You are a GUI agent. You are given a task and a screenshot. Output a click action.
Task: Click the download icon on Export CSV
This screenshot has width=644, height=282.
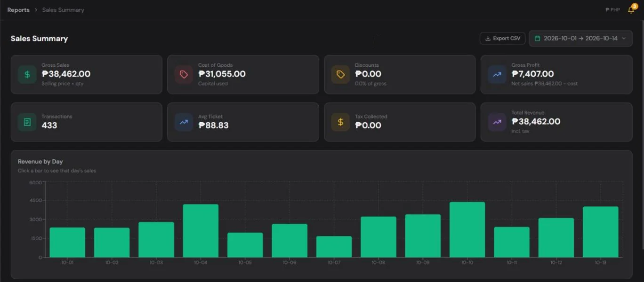click(x=488, y=39)
